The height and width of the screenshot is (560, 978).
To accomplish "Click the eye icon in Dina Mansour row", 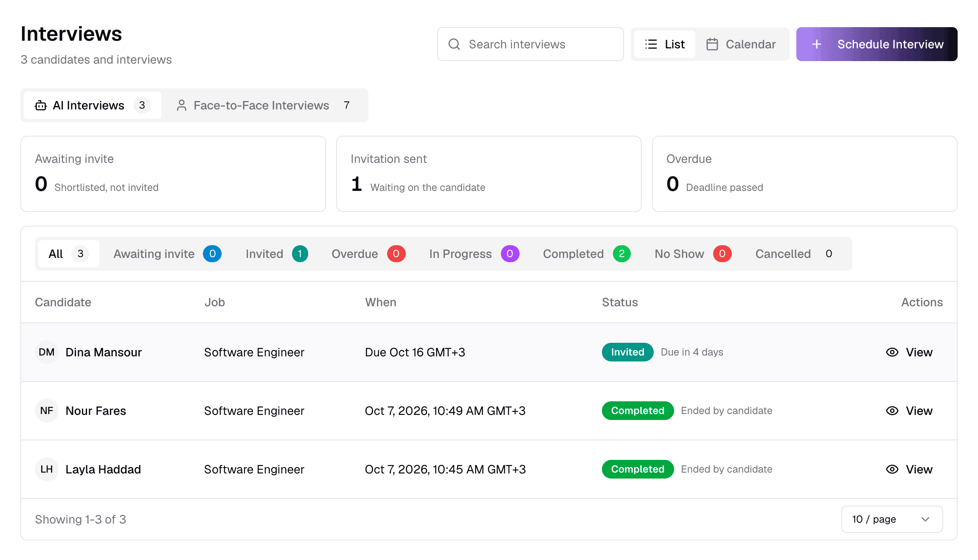I will (892, 352).
